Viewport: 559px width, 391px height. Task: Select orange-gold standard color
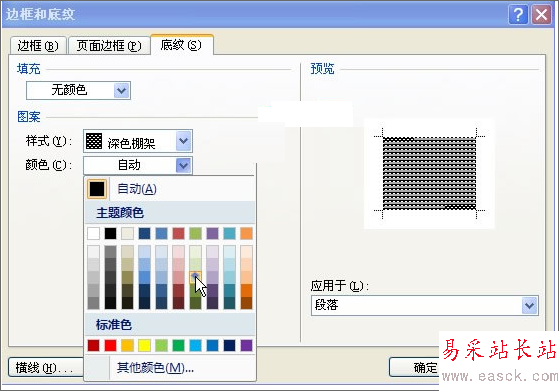128,345
